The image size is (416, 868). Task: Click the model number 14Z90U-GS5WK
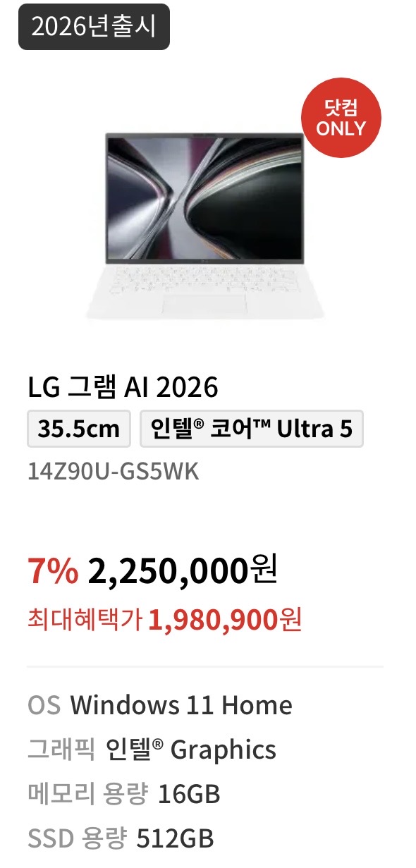[114, 472]
